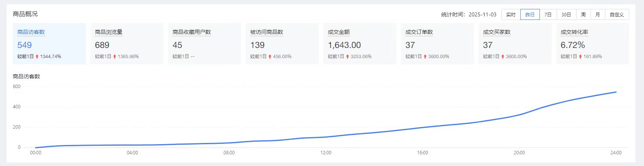Select the 月 time range tab
Image resolution: width=644 pixels, height=166 pixels.
tap(598, 14)
